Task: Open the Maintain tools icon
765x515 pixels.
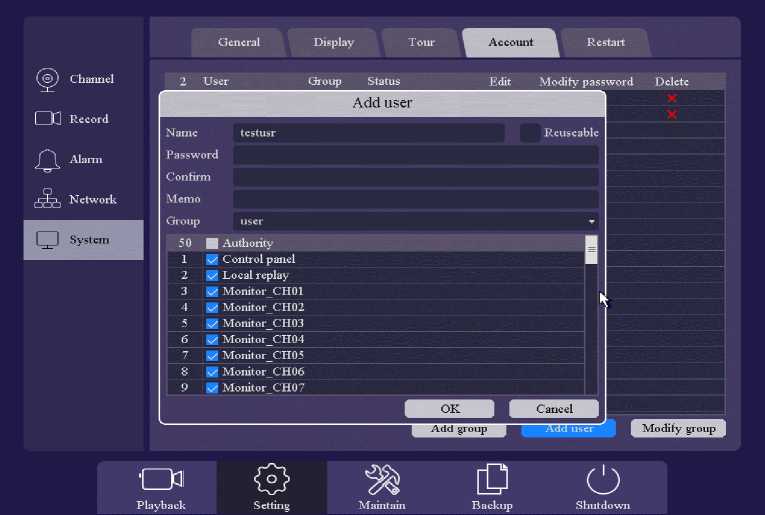Action: coord(382,480)
